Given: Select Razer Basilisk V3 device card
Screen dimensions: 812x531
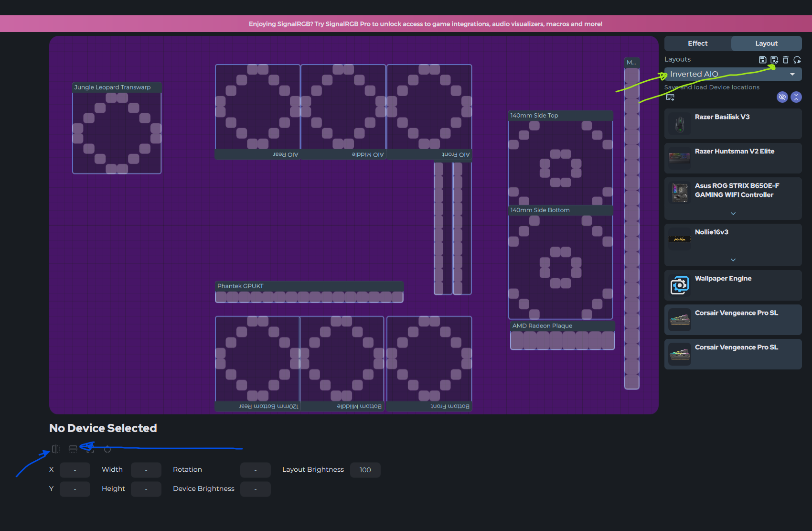Looking at the screenshot, I should click(733, 124).
